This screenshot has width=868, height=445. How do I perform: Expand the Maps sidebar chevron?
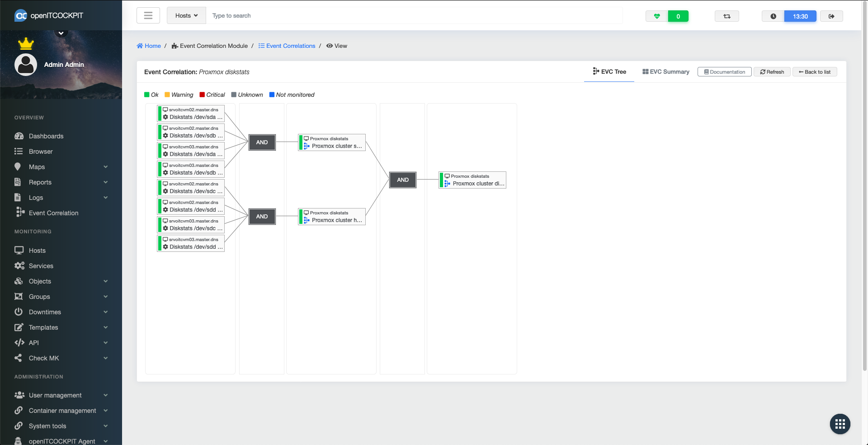(x=105, y=167)
